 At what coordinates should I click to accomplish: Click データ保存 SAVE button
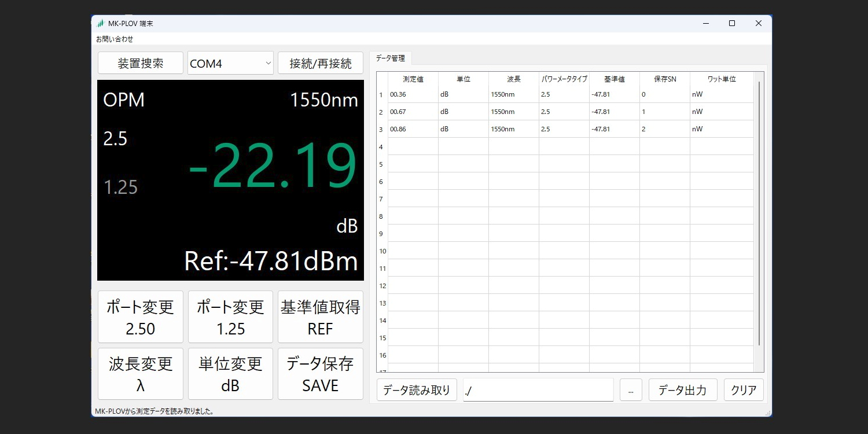pos(321,374)
